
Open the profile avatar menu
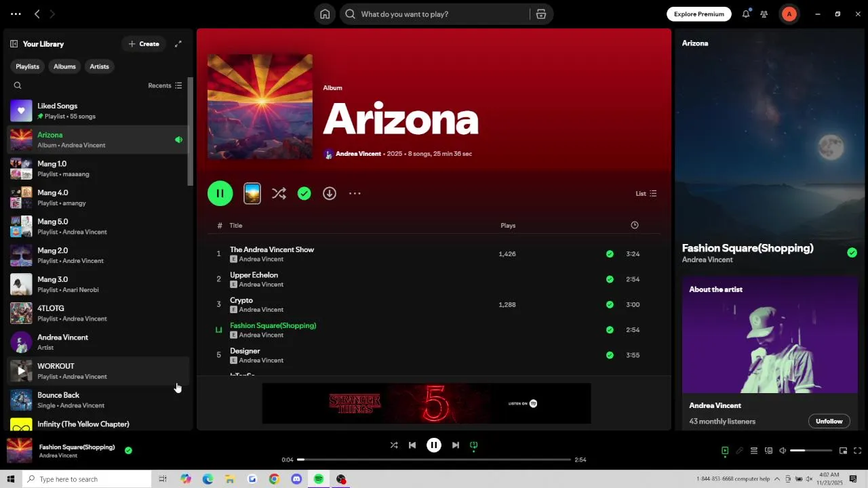tap(789, 14)
